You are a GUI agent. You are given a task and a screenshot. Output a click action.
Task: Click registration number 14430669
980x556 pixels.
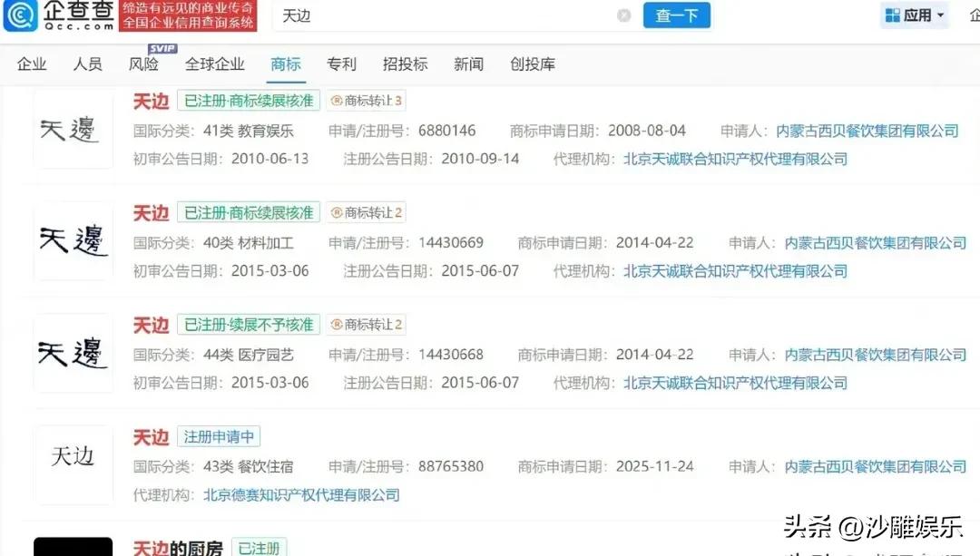[x=451, y=242]
